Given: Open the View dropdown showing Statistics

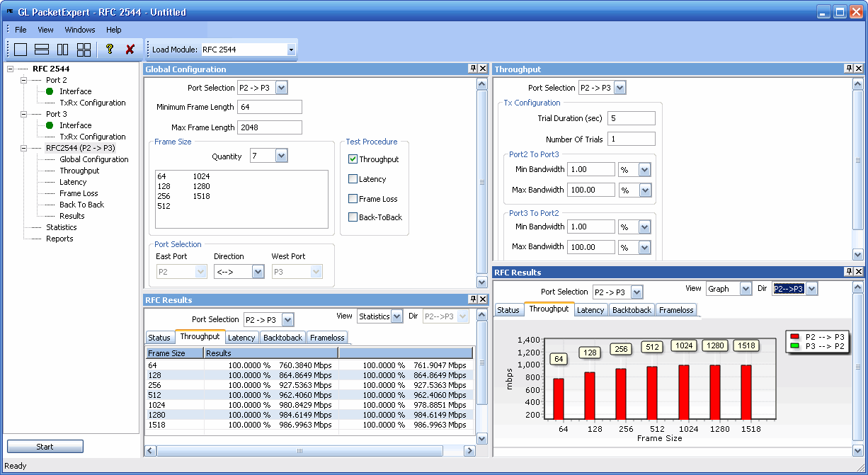Looking at the screenshot, I should coord(396,316).
